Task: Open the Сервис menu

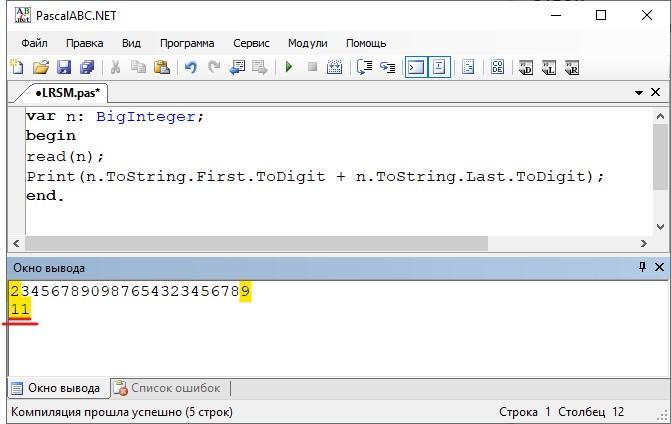Action: tap(251, 43)
